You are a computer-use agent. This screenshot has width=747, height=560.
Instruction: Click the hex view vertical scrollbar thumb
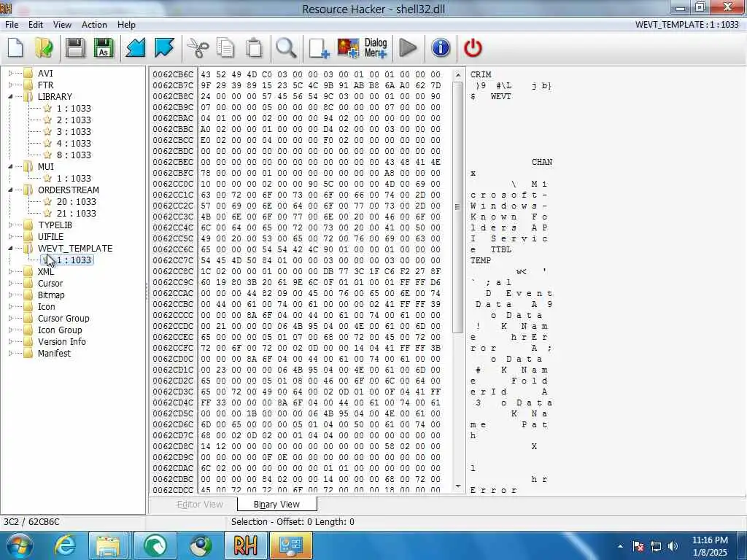coord(458,206)
